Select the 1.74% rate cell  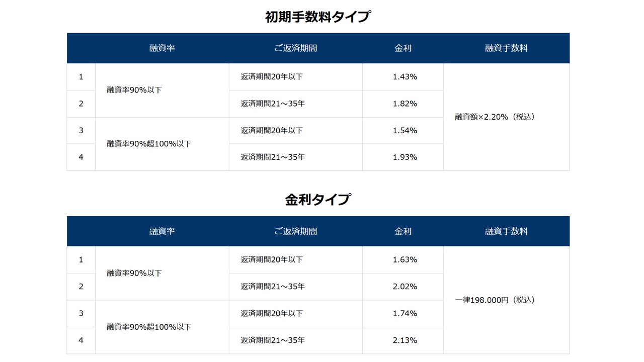405,313
